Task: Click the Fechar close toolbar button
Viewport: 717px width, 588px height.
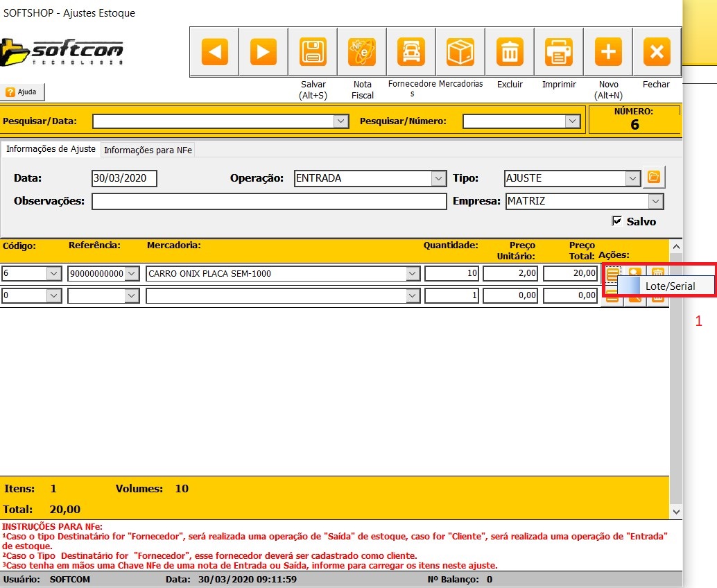Action: (x=657, y=52)
